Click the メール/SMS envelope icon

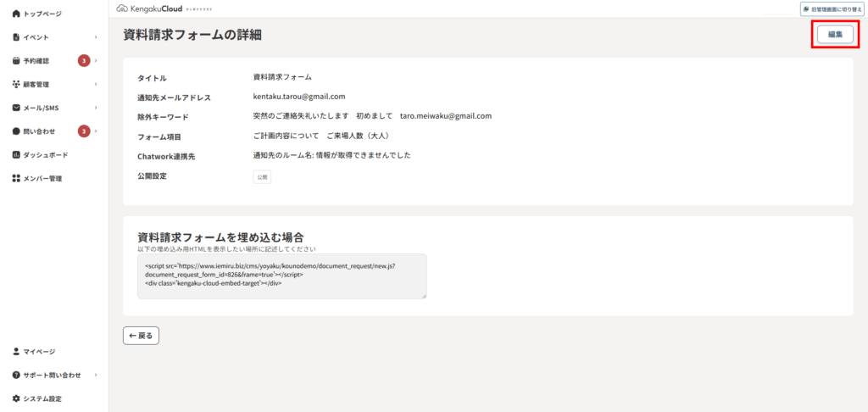point(16,108)
